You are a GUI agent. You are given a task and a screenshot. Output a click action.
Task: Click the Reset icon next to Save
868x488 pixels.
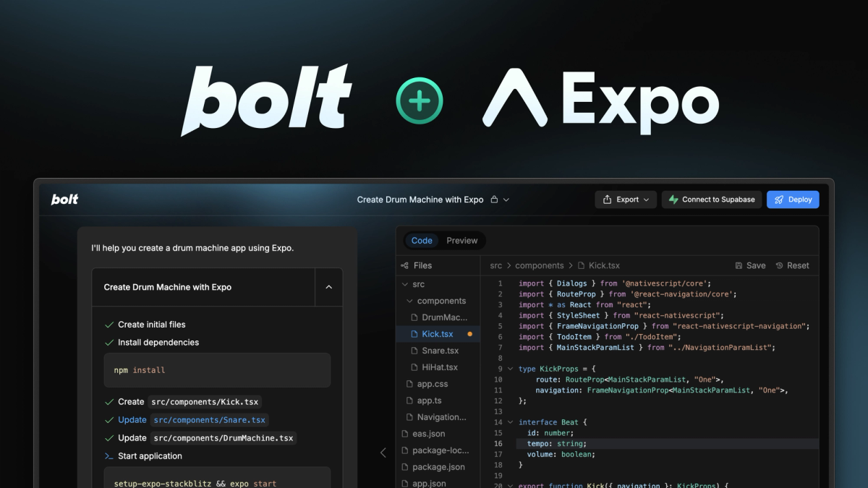tap(781, 265)
